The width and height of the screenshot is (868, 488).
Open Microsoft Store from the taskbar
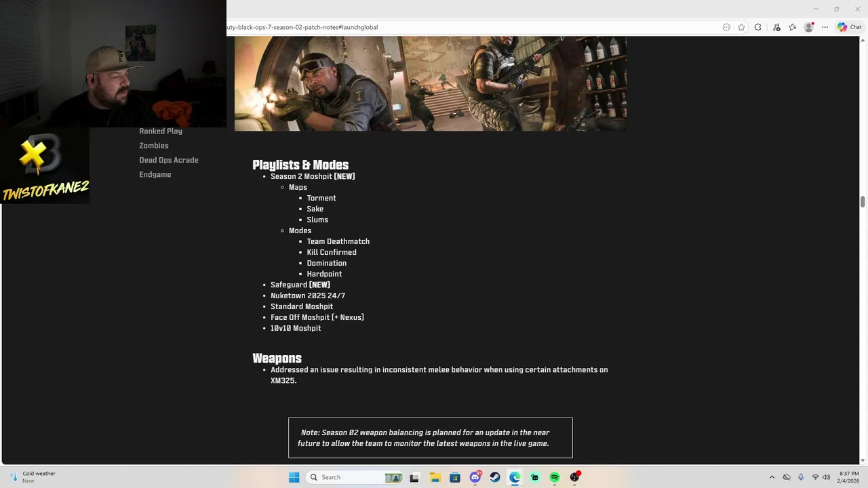455,477
